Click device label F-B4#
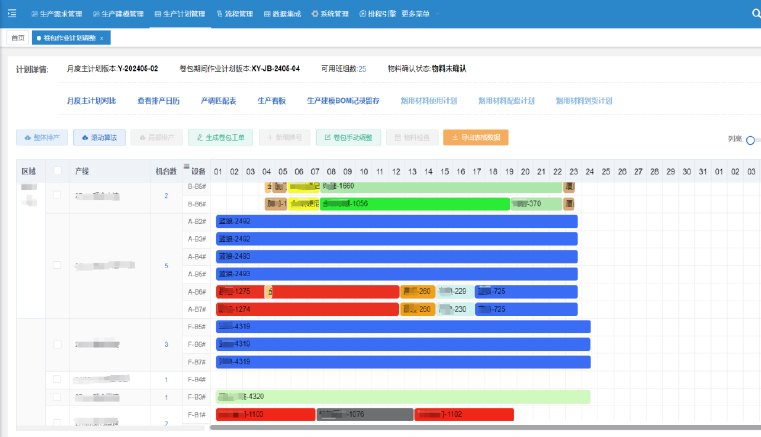The width and height of the screenshot is (761, 437). (197, 379)
